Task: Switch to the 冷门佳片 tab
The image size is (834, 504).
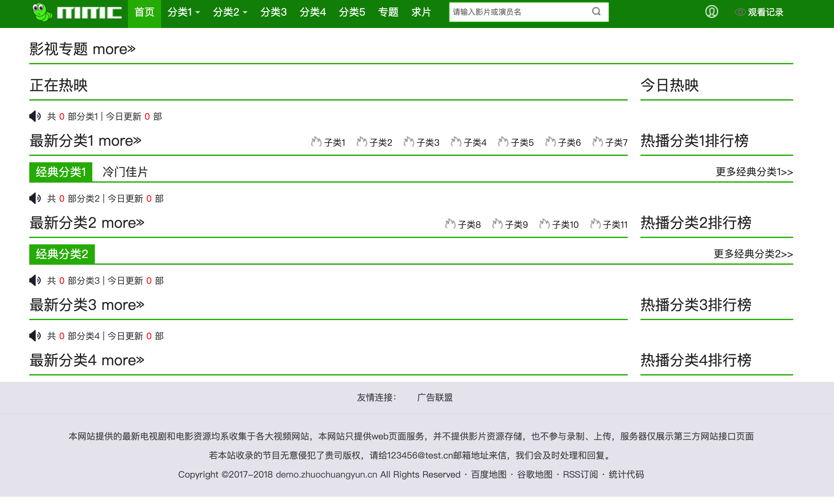Action: coord(125,172)
